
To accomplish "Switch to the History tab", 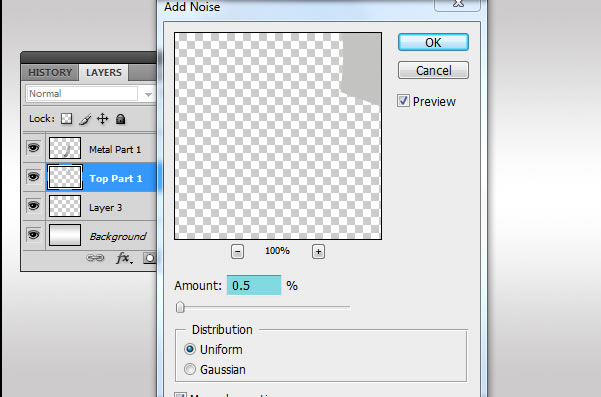I will (x=50, y=72).
